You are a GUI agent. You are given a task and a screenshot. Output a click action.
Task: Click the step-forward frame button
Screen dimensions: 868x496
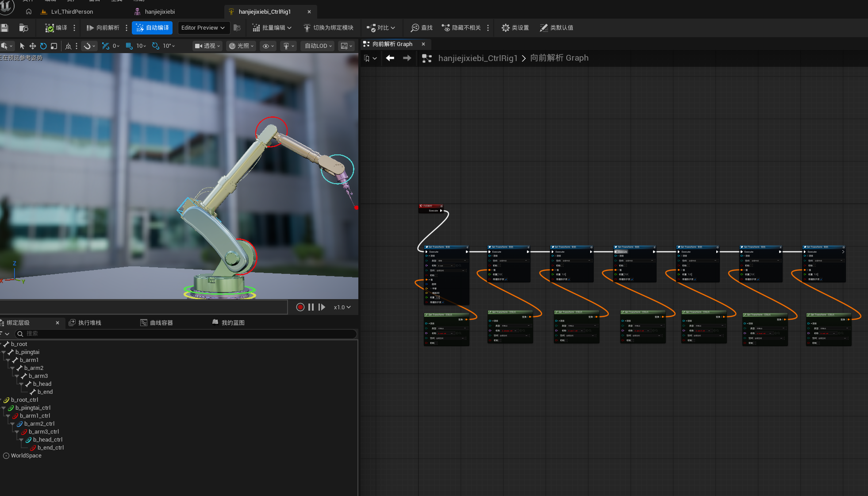point(322,307)
